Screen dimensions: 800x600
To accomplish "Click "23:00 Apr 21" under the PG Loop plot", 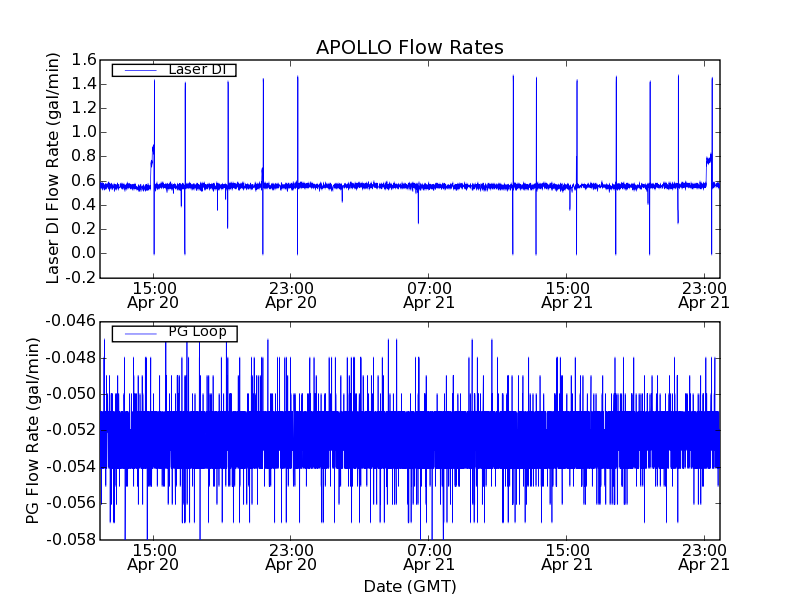I will coord(704,558).
